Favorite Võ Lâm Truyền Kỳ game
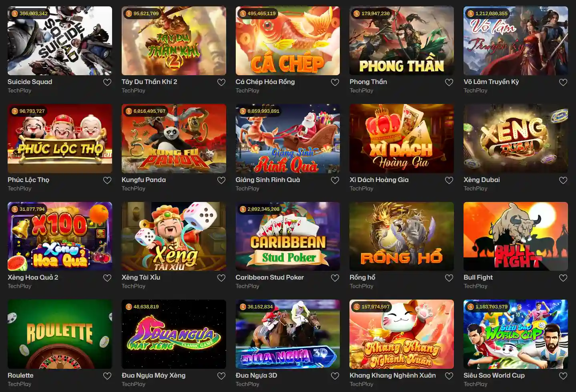This screenshot has height=392, width=576. click(x=563, y=82)
